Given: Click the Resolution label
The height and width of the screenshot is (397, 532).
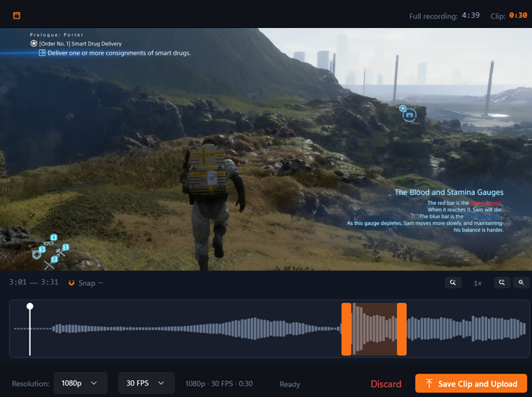Looking at the screenshot, I should pyautogui.click(x=31, y=384).
